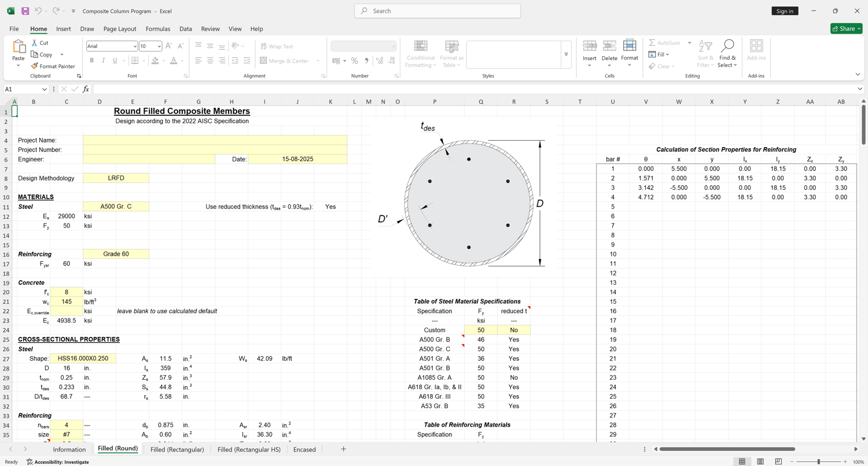Click the Delete cells button

[x=609, y=54]
